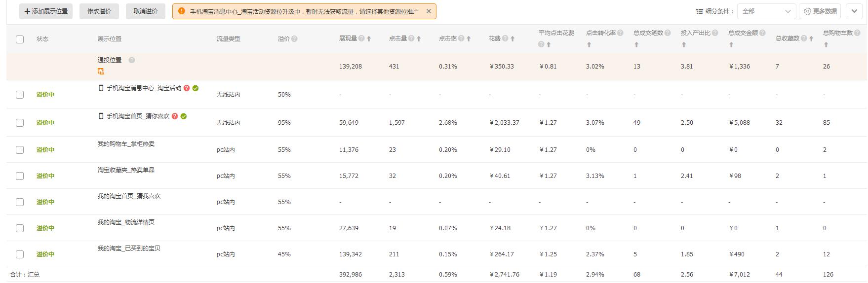Click green check icon on 猜你喜欢 row

click(184, 116)
